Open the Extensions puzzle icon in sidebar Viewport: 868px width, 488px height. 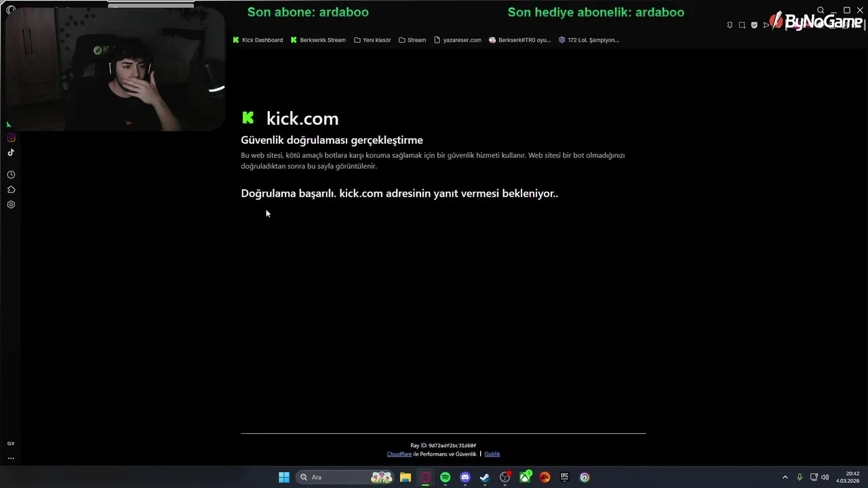[11, 190]
